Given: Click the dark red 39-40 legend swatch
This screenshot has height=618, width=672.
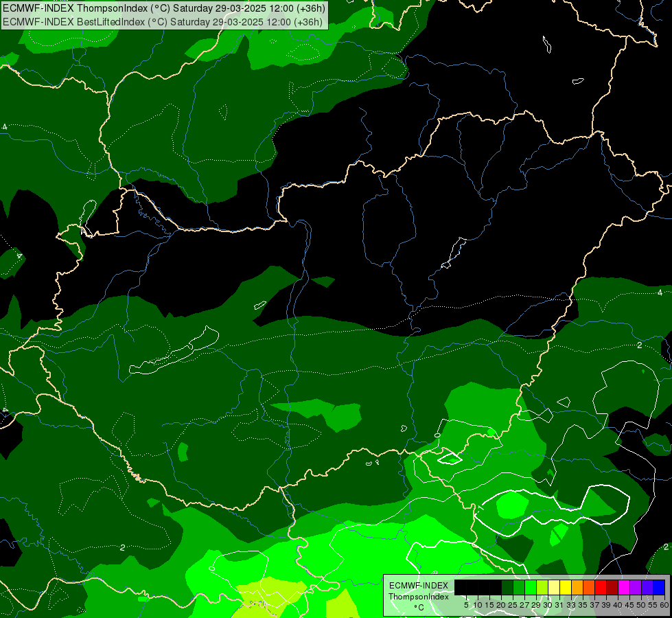Looking at the screenshot, I should click(612, 587).
